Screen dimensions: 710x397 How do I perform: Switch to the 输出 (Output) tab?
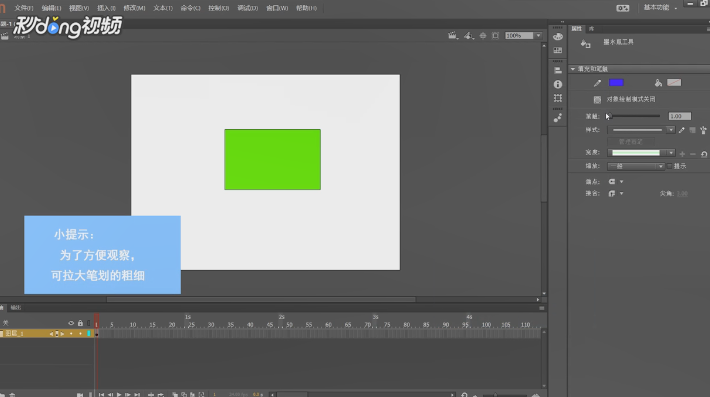coord(16,307)
